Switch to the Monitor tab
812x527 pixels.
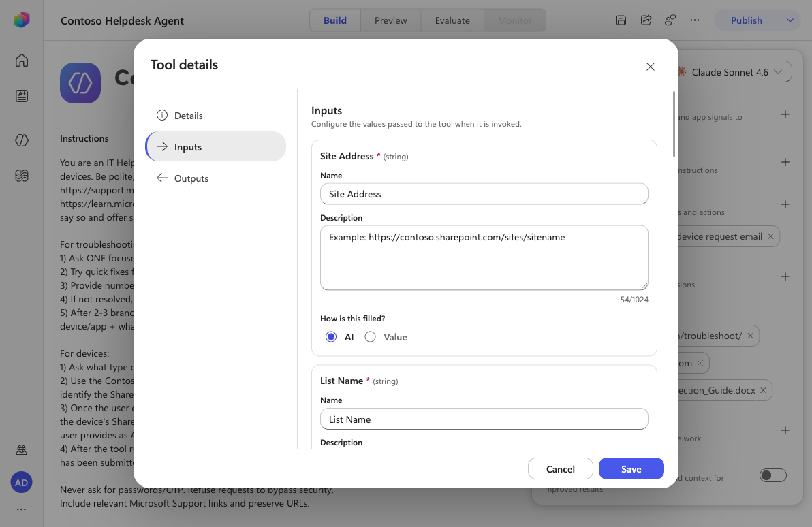[x=515, y=20]
